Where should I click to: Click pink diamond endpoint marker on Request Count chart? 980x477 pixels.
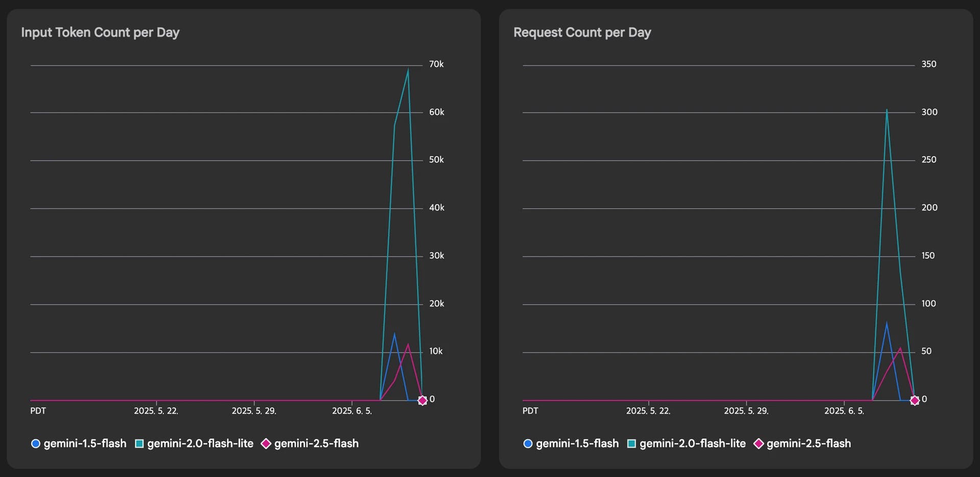[915, 400]
